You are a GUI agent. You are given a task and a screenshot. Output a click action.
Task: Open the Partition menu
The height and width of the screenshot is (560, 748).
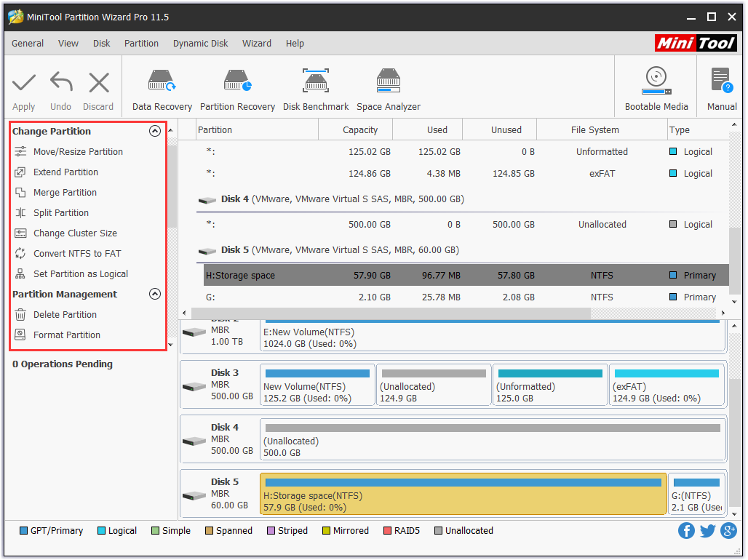(x=141, y=44)
